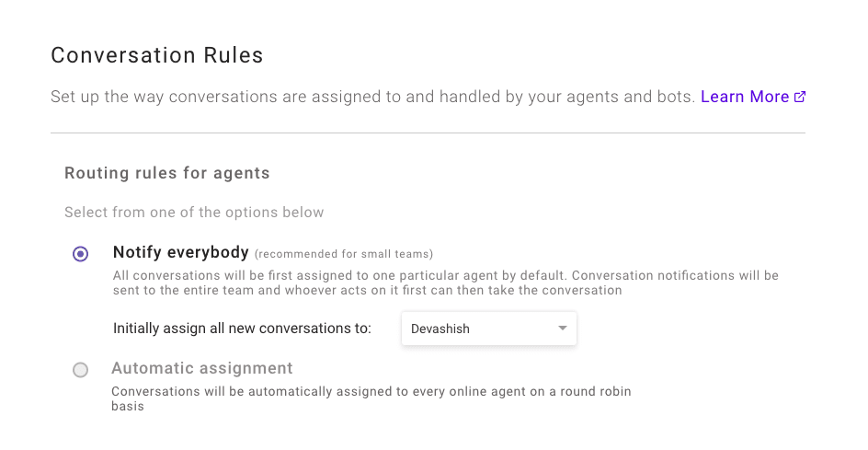Click the Devashish name inside the select box
868x450 pixels.
coord(440,329)
